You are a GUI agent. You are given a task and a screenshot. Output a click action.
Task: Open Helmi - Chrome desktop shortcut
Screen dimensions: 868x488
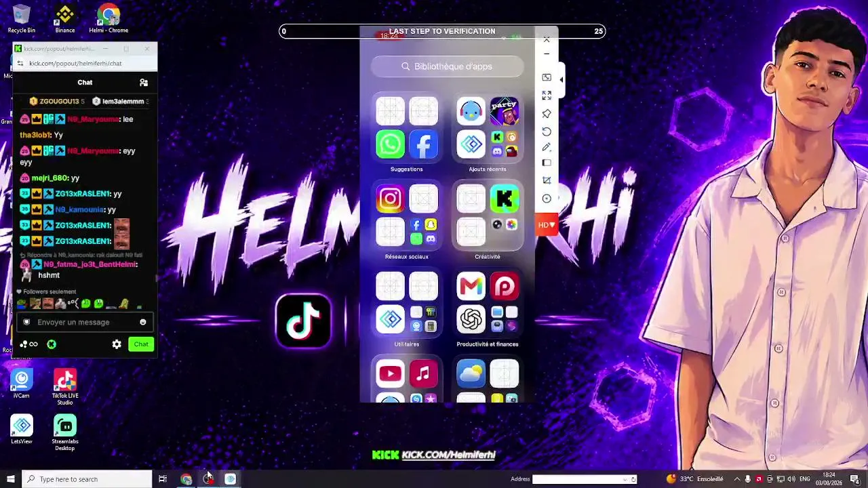[108, 19]
